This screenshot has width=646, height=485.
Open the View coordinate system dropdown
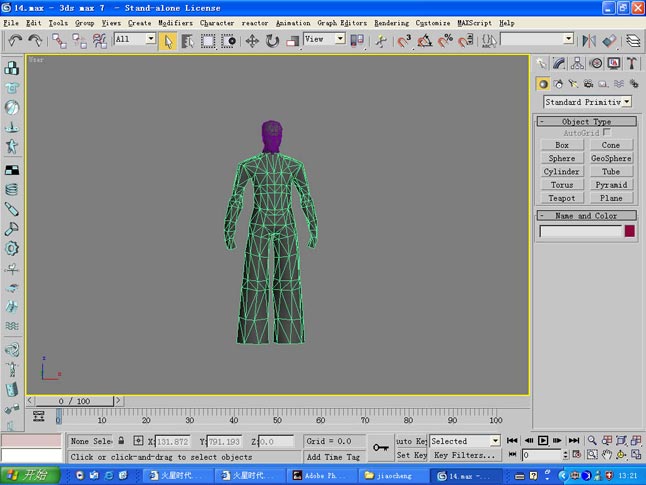[324, 39]
